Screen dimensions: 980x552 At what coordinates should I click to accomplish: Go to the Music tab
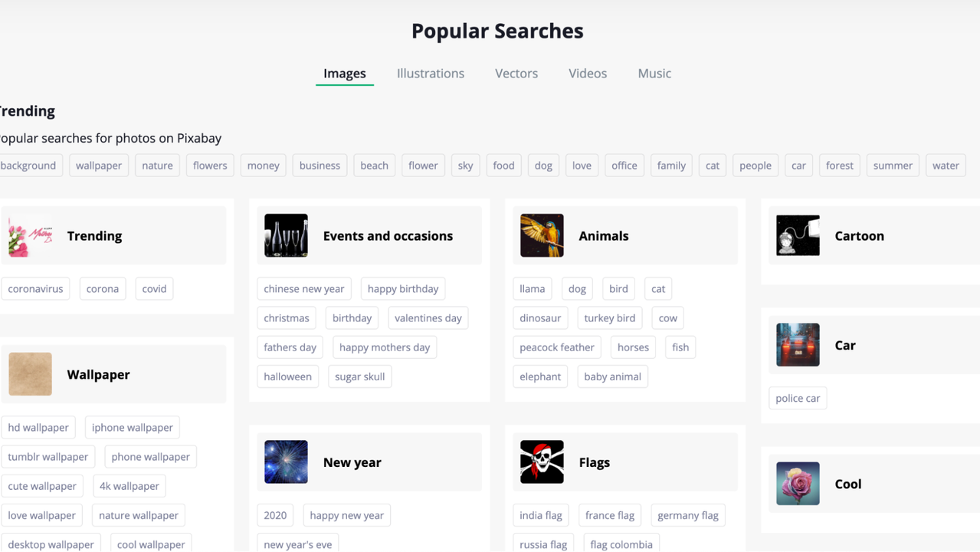654,74
